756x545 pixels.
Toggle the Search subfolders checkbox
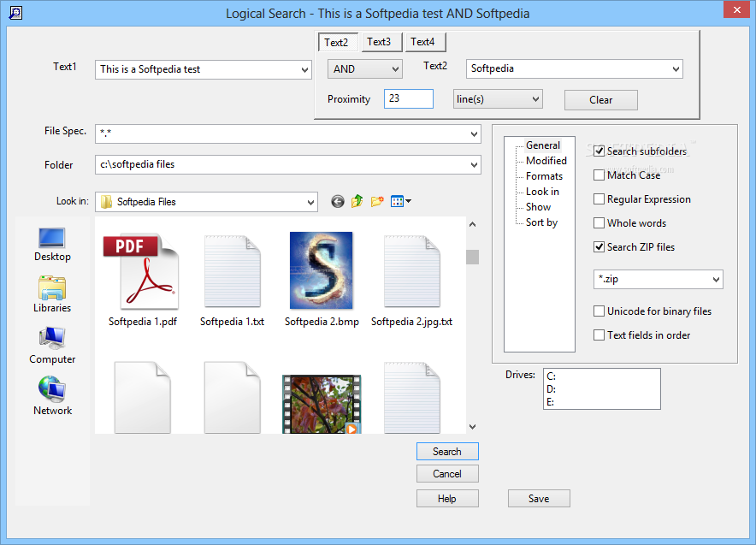599,151
